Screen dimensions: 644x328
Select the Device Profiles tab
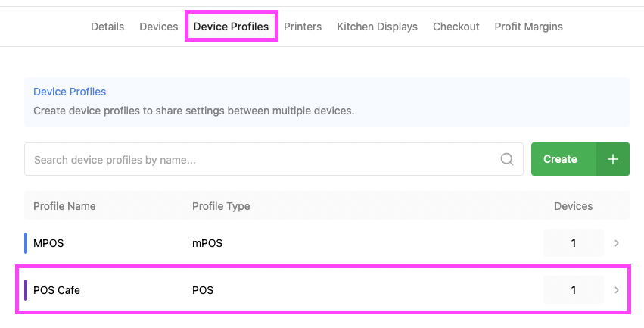point(231,27)
